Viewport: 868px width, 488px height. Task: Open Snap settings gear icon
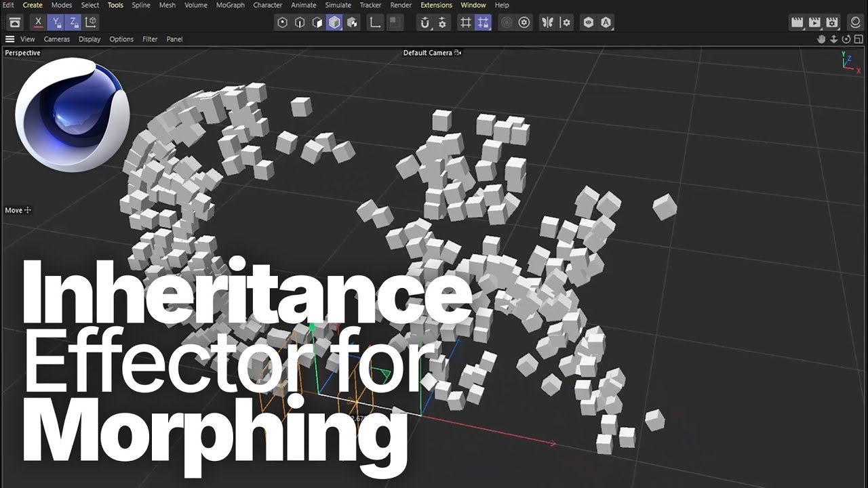click(x=443, y=22)
